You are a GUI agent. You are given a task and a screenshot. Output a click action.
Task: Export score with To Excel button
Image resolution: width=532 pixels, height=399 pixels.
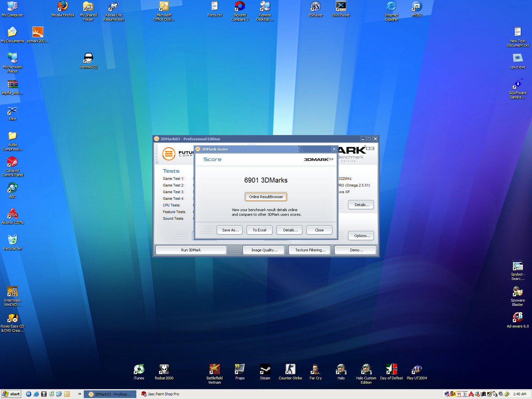pos(259,230)
